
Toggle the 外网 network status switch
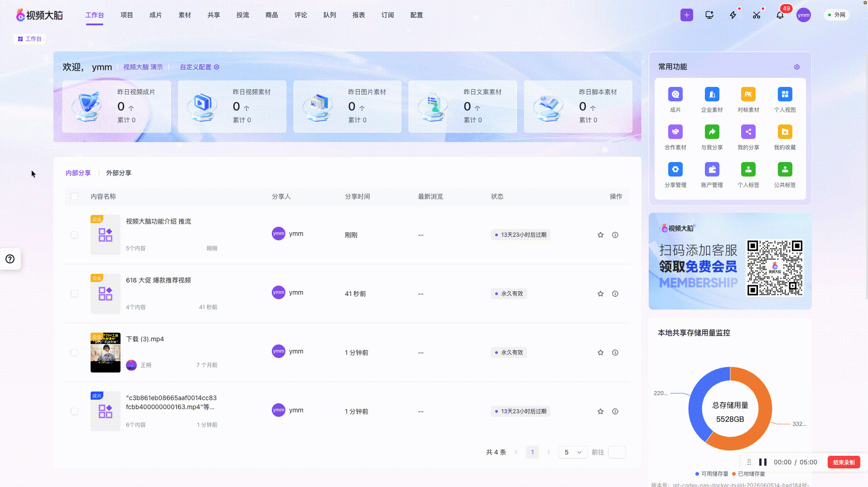click(836, 15)
